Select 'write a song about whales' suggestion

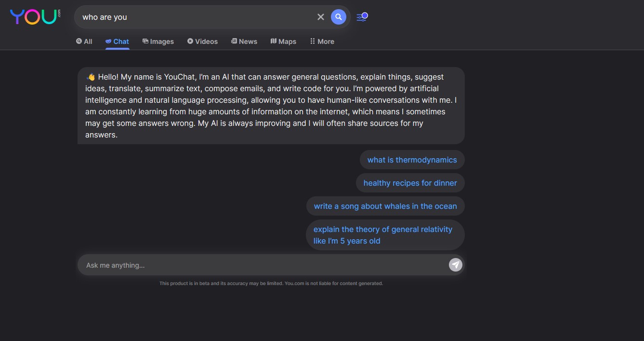[x=385, y=206]
